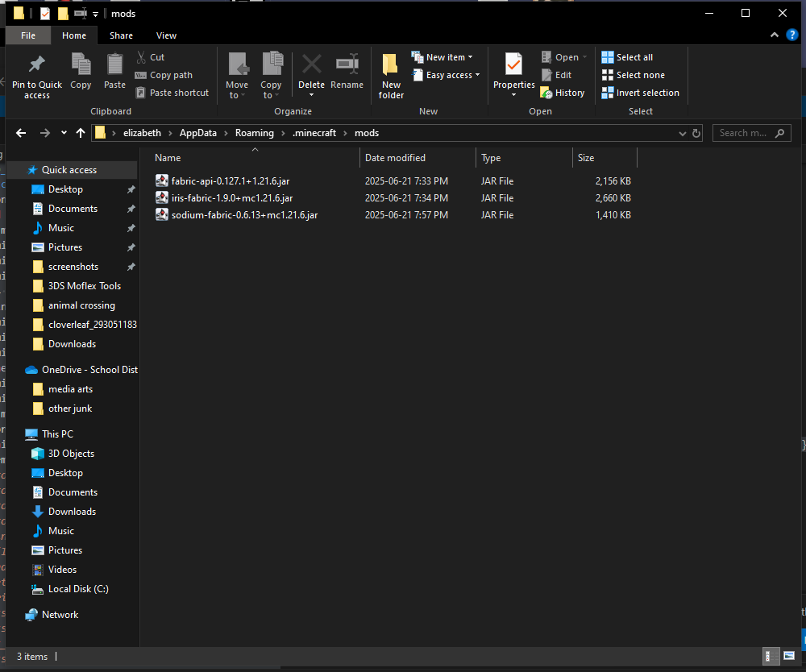This screenshot has height=672, width=806.
Task: Switch to the View ribbon tab
Action: tap(166, 35)
